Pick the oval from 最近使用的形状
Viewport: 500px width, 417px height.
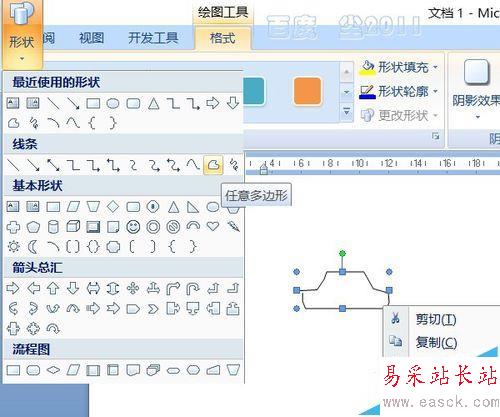[x=113, y=104]
